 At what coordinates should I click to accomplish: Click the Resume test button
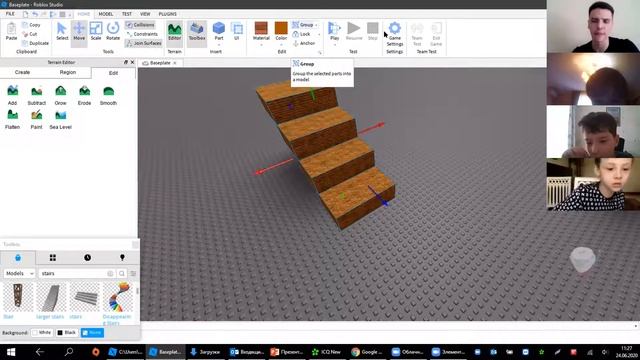point(354,32)
